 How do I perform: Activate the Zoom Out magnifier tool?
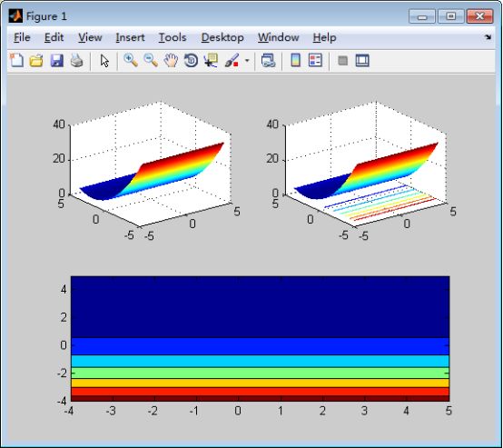tap(151, 60)
